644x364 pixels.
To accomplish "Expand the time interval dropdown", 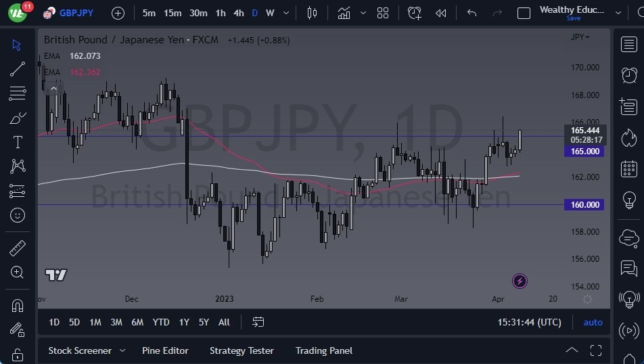I will [x=286, y=13].
